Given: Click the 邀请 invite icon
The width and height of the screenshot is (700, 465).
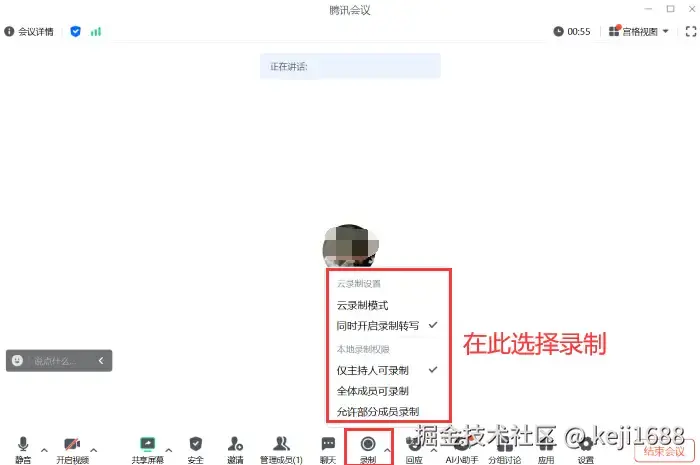Looking at the screenshot, I should (235, 444).
